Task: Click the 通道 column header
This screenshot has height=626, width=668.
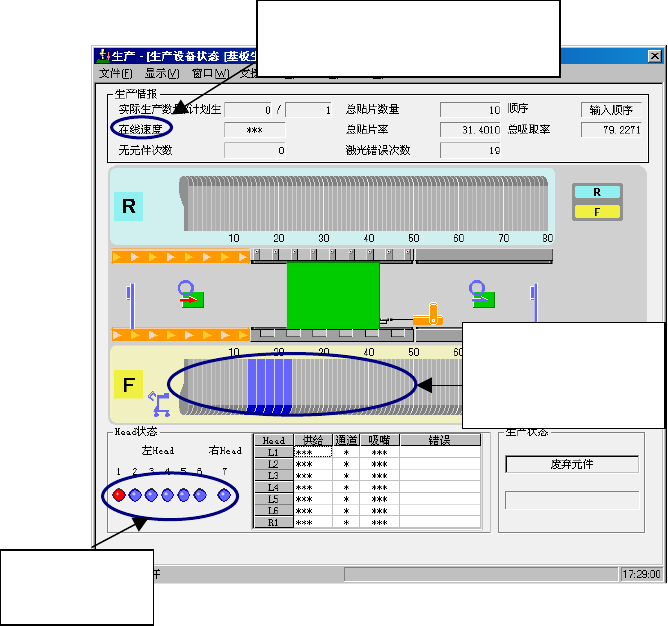Action: [346, 440]
